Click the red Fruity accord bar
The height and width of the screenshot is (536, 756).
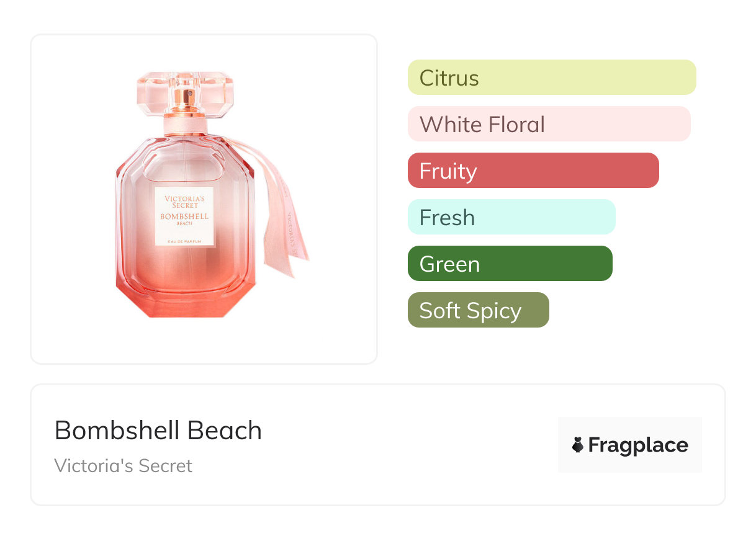point(533,171)
